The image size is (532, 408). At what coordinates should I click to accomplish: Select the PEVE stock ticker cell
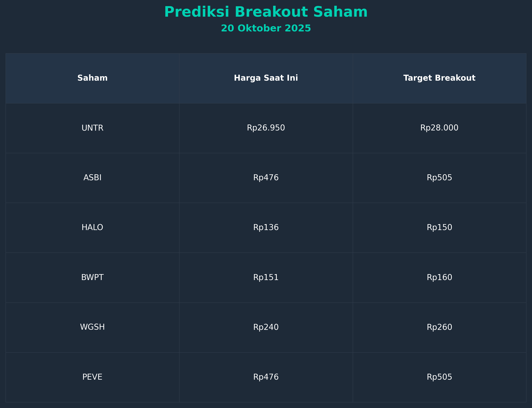click(x=92, y=377)
